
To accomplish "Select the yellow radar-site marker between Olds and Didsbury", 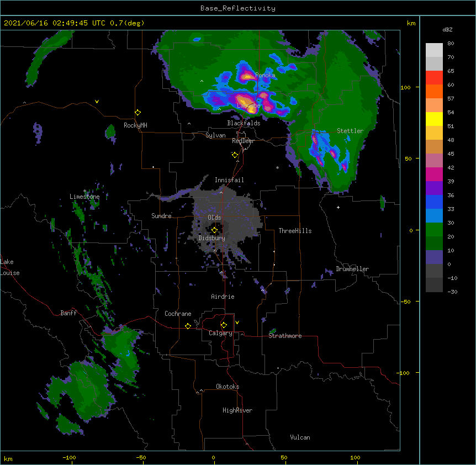I will point(214,230).
